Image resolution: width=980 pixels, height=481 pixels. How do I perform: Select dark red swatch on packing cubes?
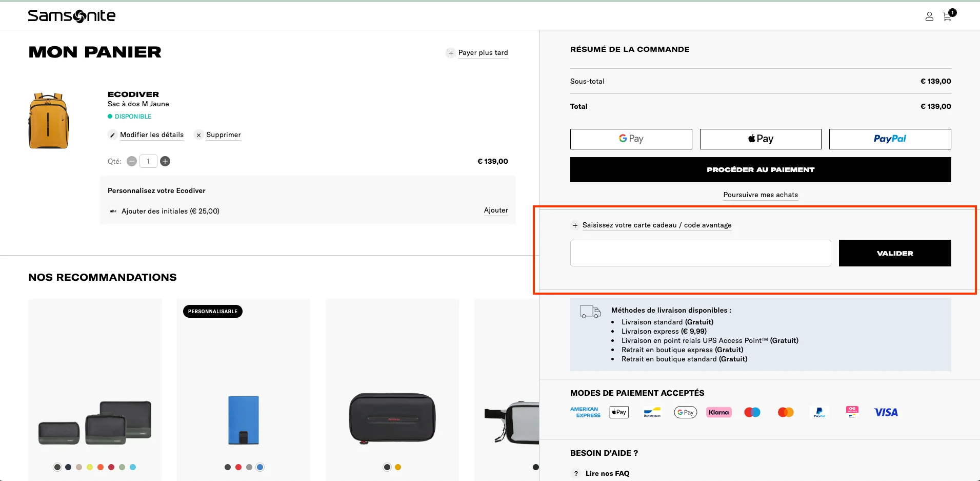click(111, 467)
